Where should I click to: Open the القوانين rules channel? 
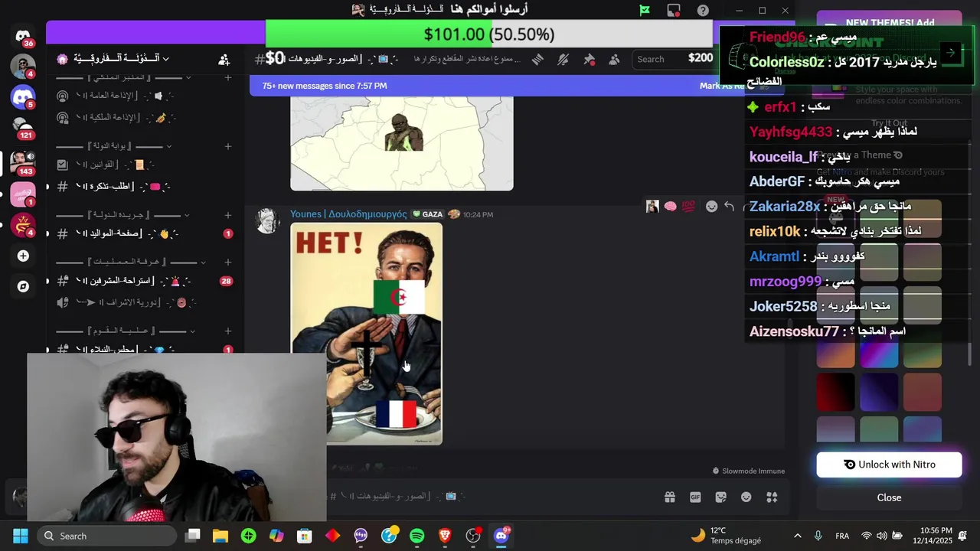coord(144,165)
